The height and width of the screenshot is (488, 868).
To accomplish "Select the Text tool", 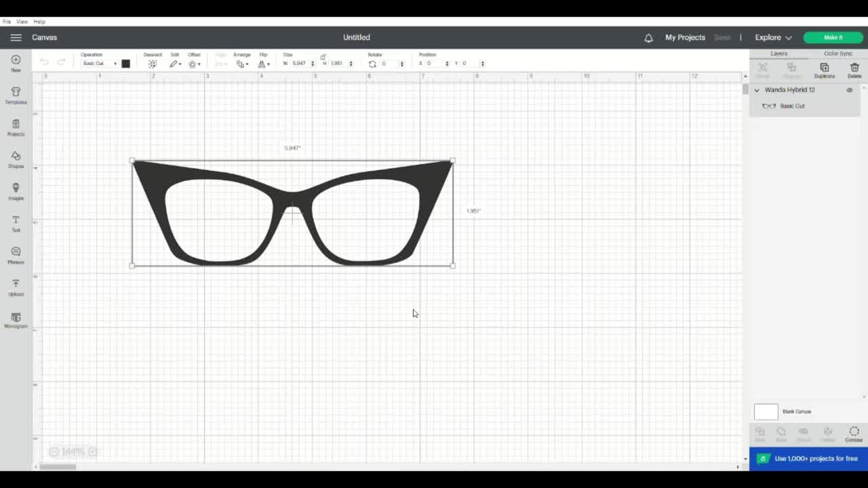I will [16, 224].
